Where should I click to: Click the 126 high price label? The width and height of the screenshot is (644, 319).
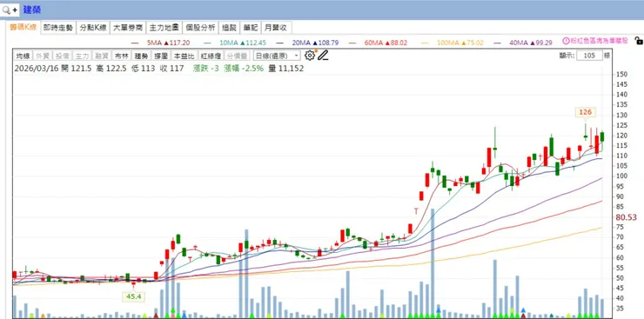pos(585,112)
